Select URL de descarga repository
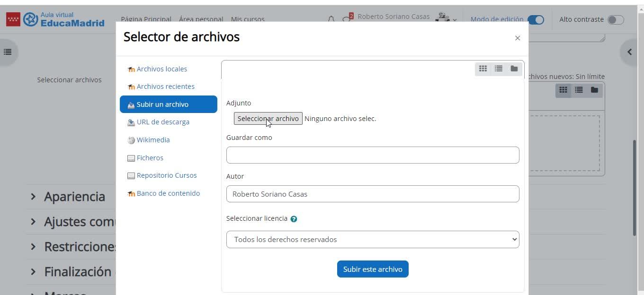Image resolution: width=644 pixels, height=295 pixels. [163, 122]
